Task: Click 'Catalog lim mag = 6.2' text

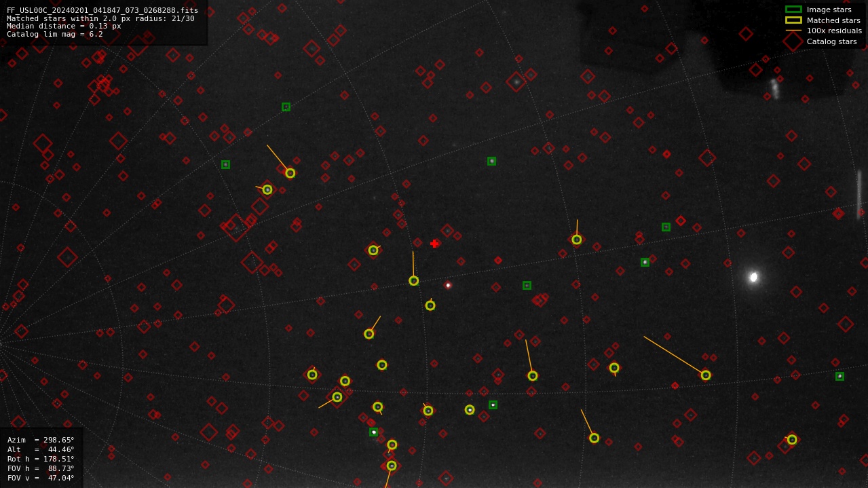Action: [x=55, y=34]
